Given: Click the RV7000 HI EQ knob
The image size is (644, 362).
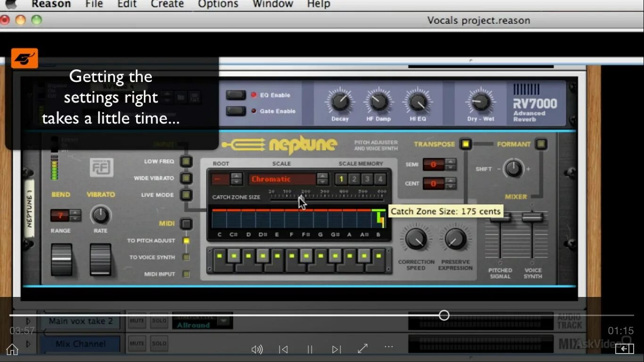Looking at the screenshot, I should click(417, 102).
